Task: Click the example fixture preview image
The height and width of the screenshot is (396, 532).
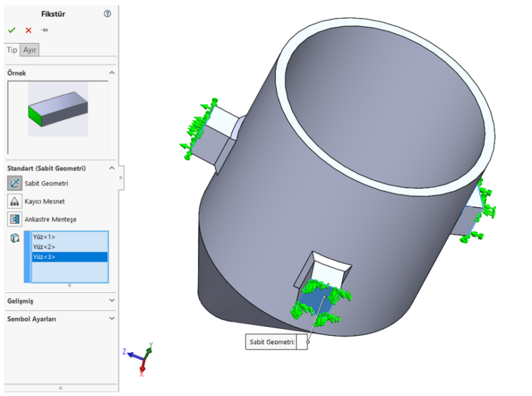Action: [57, 109]
